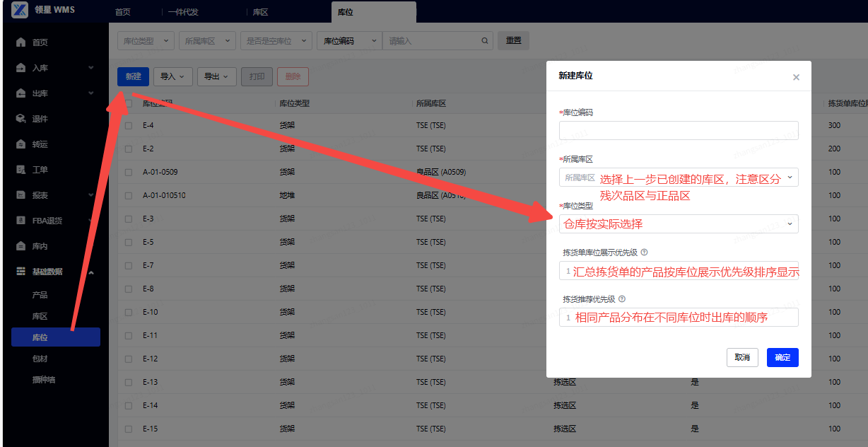The height and width of the screenshot is (447, 868).
Task: Click the 出库 outbound icon in sidebar
Action: [x=20, y=93]
